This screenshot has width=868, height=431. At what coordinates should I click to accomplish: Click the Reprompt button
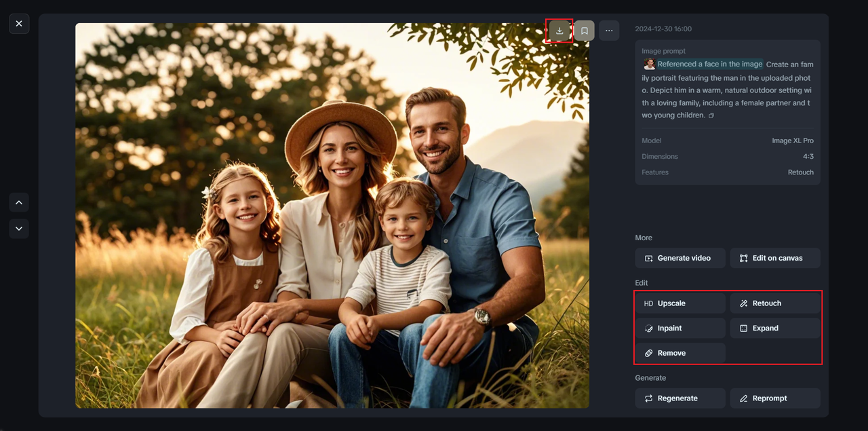click(775, 398)
